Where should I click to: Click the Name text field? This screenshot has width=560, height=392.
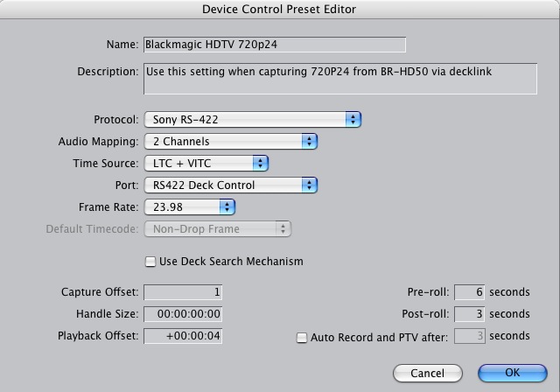(274, 45)
